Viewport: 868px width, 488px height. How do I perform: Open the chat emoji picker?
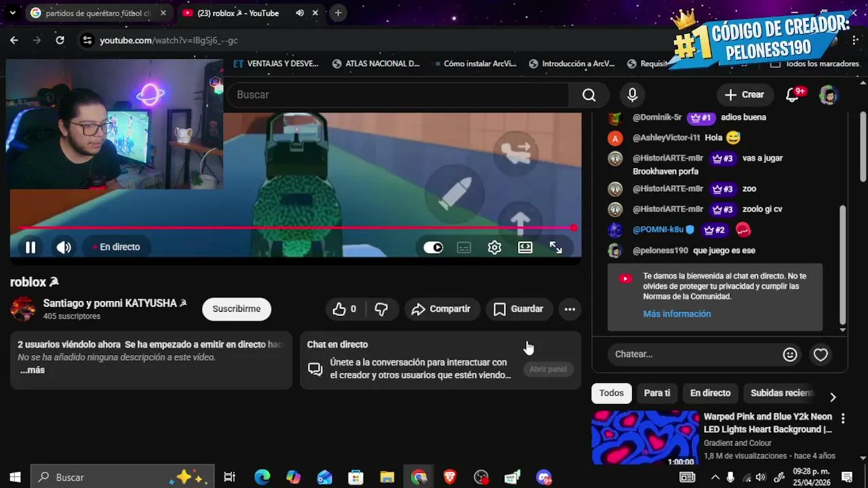[790, 354]
